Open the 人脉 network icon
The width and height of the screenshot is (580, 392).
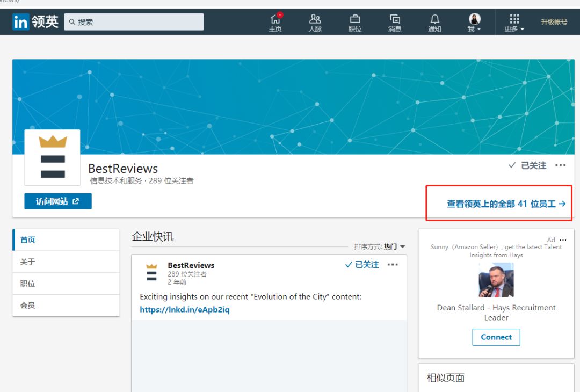[x=315, y=23]
